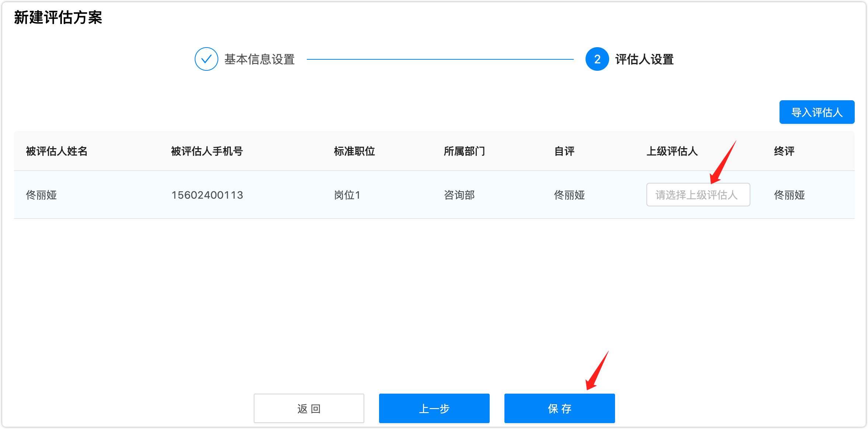Click the 被评估人手机号 column header
This screenshot has height=429, width=868.
(x=207, y=151)
